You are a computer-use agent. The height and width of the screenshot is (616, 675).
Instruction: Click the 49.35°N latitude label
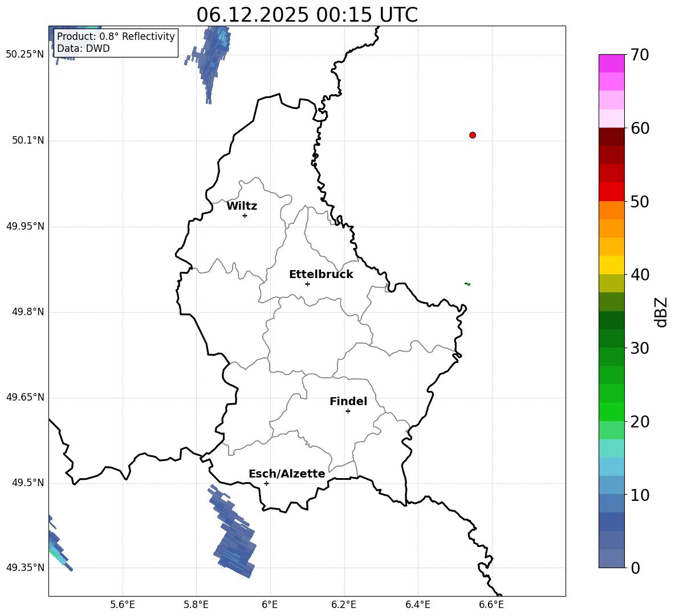pyautogui.click(x=25, y=568)
